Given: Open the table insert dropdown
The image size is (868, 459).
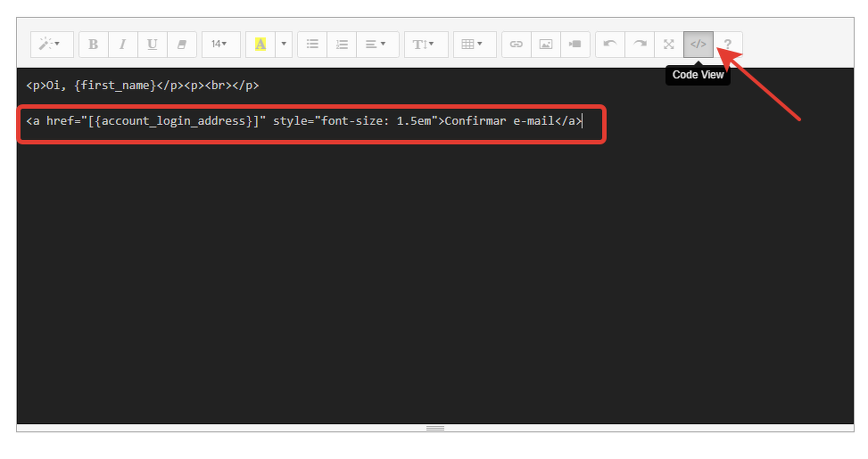Looking at the screenshot, I should click(x=474, y=44).
